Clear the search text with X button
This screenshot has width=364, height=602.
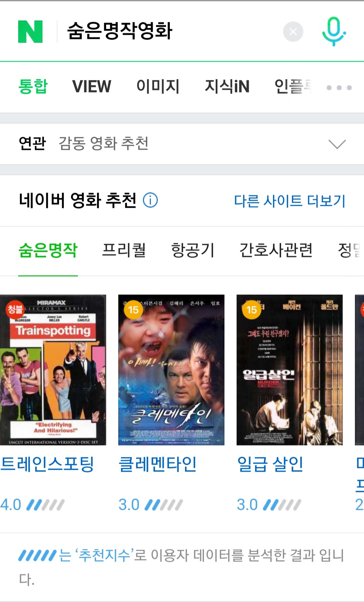coord(293,32)
